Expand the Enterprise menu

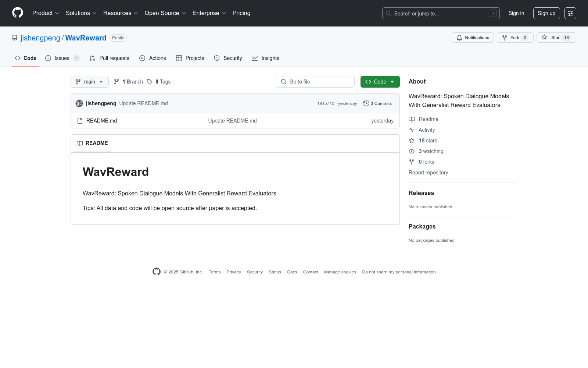209,13
